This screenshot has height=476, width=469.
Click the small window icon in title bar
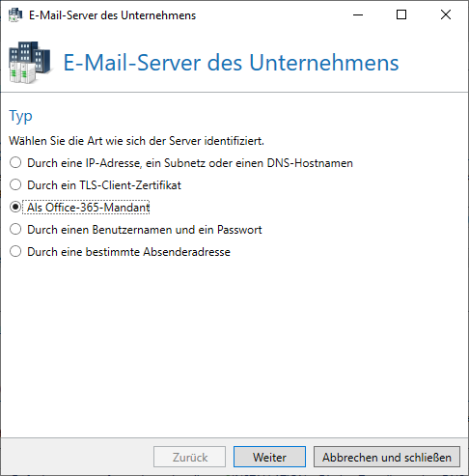[x=15, y=15]
